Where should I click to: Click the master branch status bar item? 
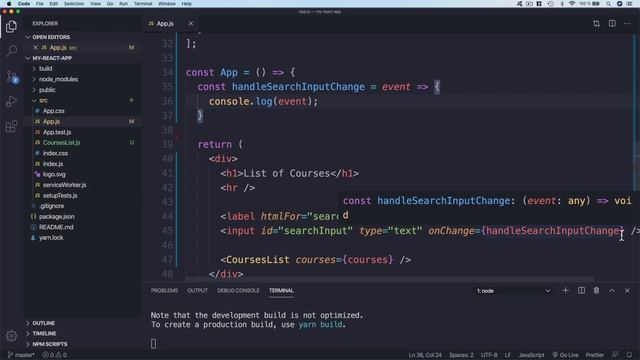[x=21, y=355]
